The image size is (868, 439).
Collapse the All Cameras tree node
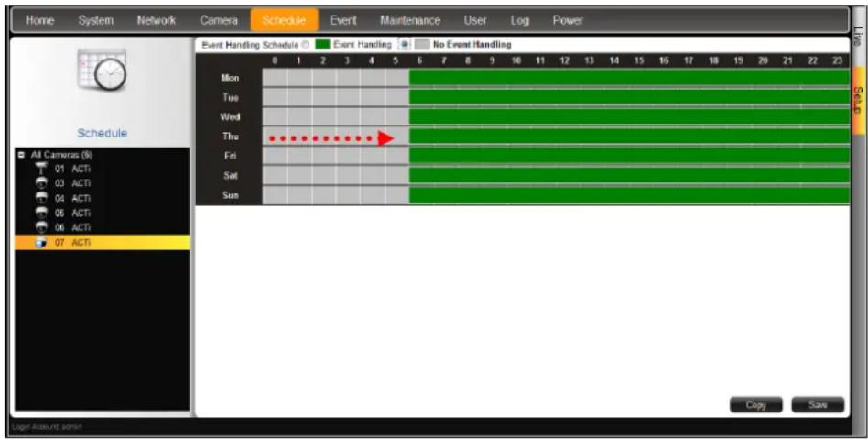21,155
